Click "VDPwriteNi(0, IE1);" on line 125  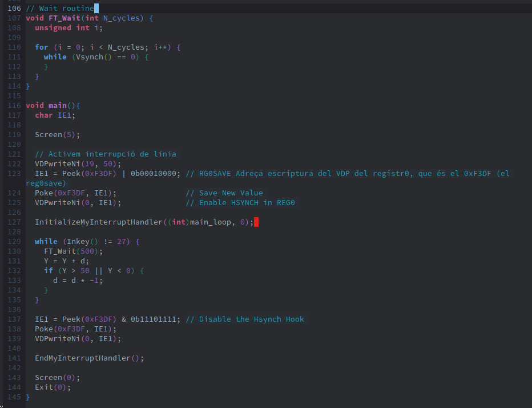tap(78, 203)
